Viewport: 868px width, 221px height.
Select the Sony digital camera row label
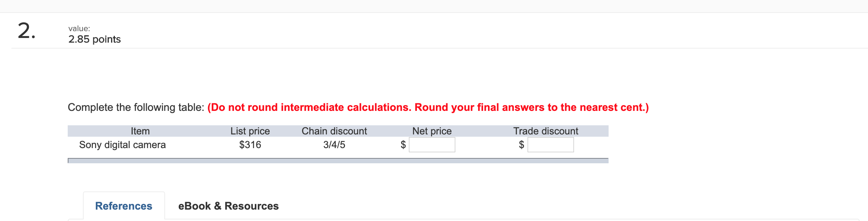click(122, 145)
